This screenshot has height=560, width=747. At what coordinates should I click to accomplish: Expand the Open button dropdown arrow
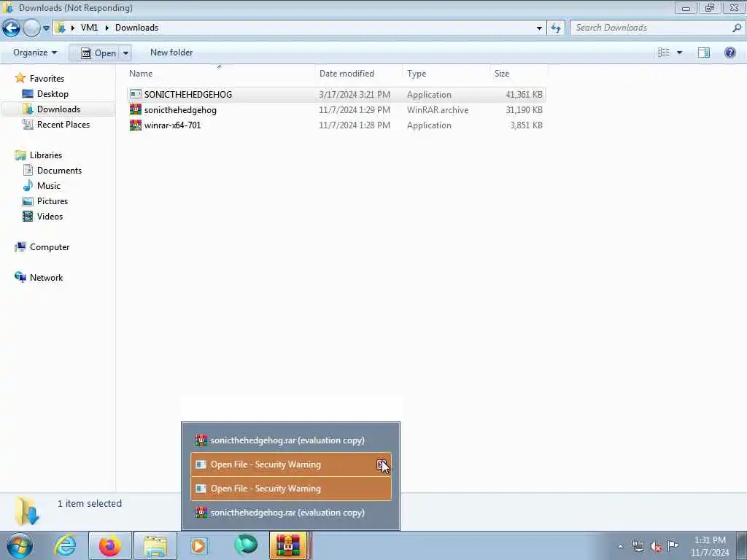coord(125,52)
